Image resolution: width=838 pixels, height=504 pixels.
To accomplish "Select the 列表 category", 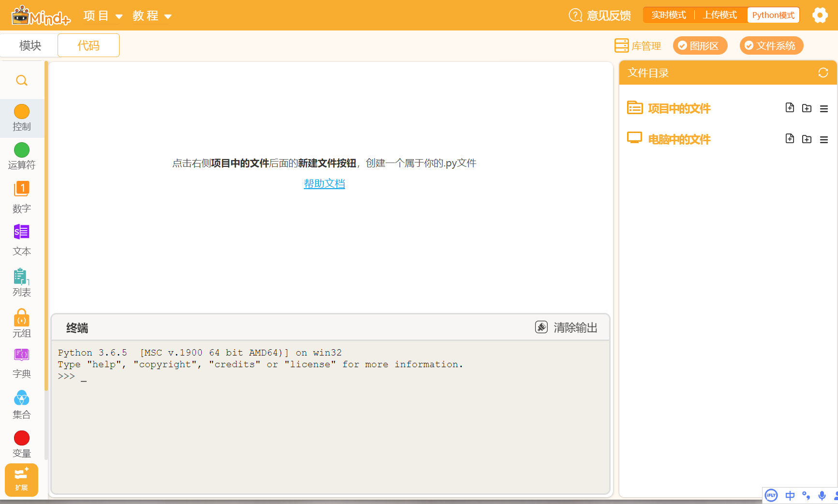I will click(x=22, y=282).
